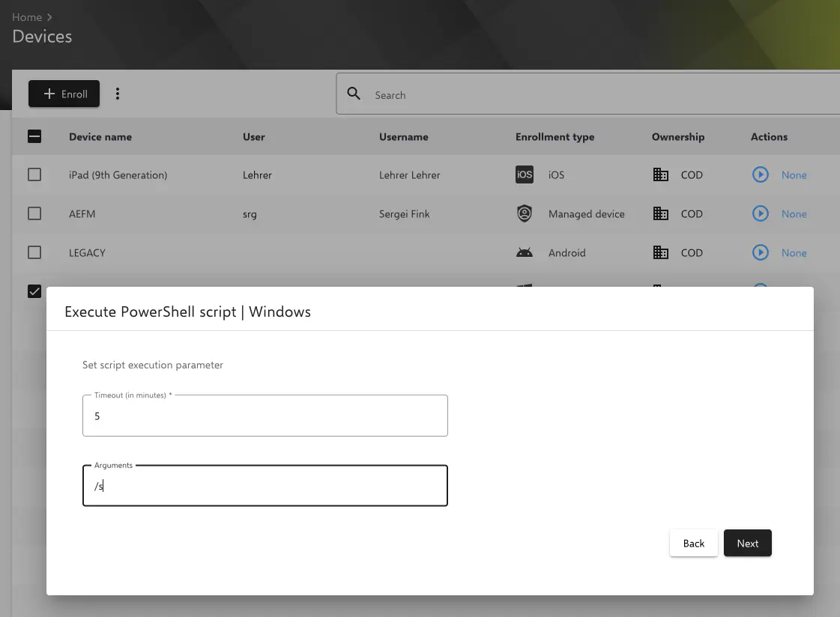Click the Android enrollment icon
The height and width of the screenshot is (617, 840).
[525, 253]
